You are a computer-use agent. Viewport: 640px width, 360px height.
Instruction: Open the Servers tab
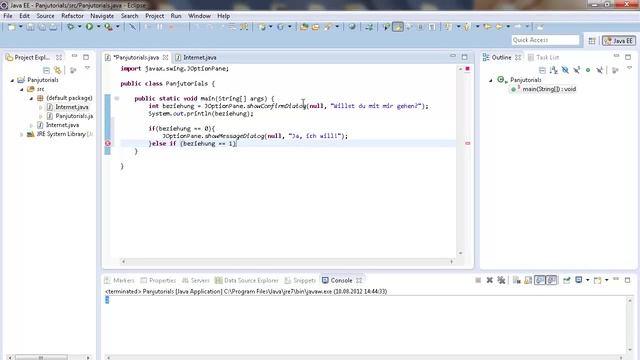196,280
